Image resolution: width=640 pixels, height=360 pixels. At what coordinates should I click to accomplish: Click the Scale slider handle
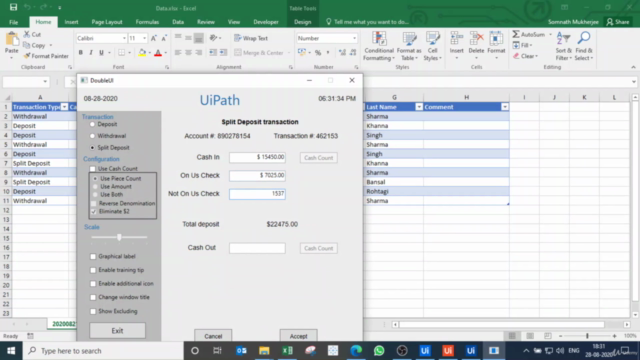119,237
